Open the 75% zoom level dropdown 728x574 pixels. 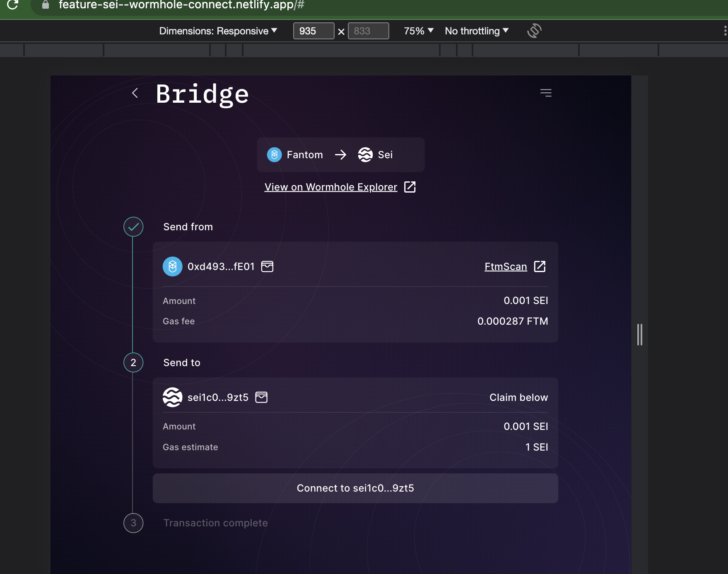(x=418, y=31)
